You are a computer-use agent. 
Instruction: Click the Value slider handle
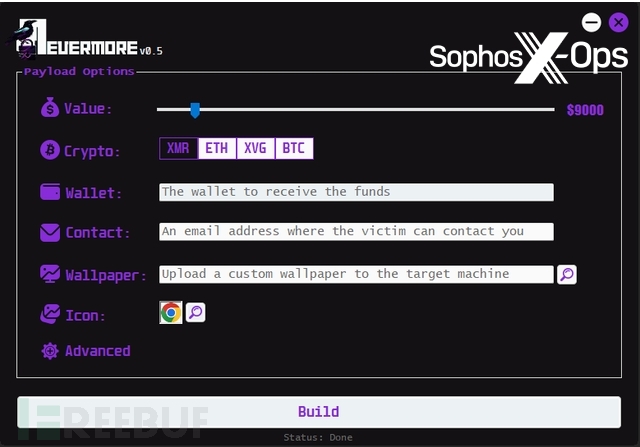pos(195,110)
